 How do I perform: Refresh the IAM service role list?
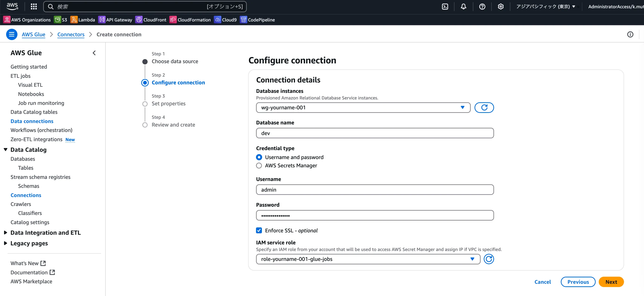488,259
